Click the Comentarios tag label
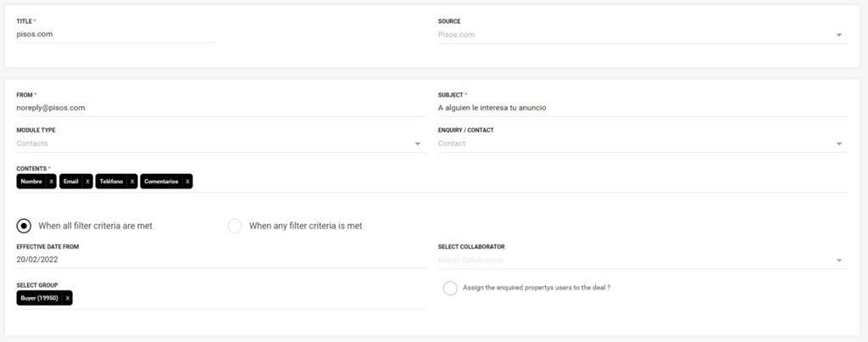 161,182
